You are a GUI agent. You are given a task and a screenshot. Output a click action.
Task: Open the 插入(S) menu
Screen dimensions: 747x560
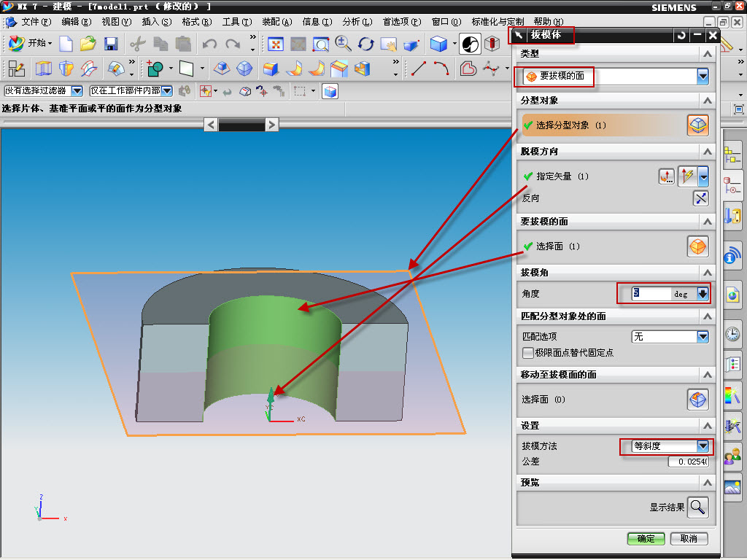click(x=157, y=22)
